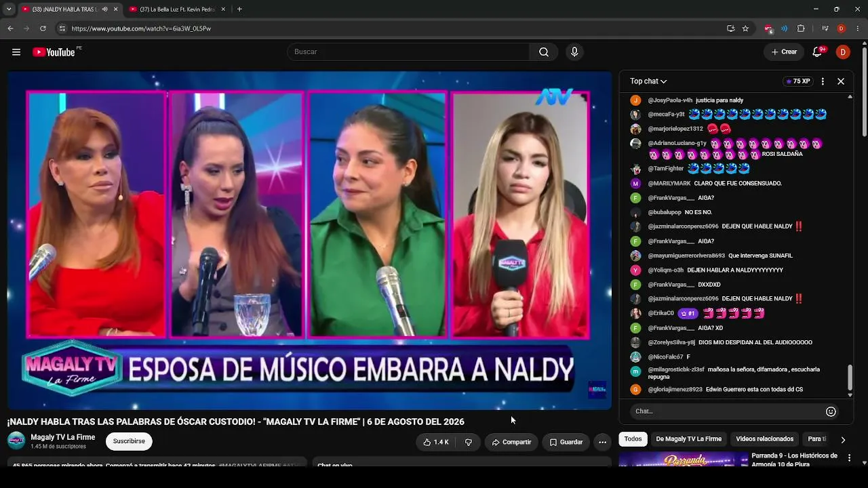Open the Magaly TV channel avatar
868x488 pixels.
tap(16, 441)
